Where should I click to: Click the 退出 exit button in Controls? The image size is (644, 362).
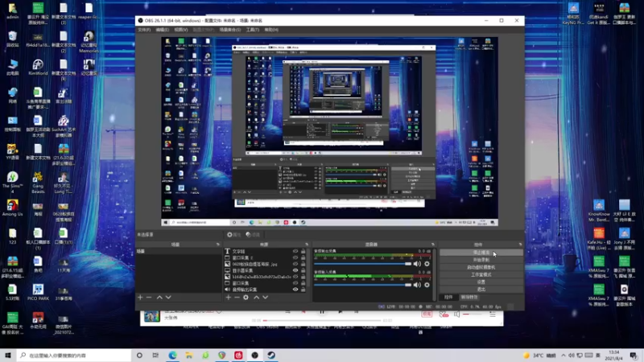pyautogui.click(x=481, y=290)
